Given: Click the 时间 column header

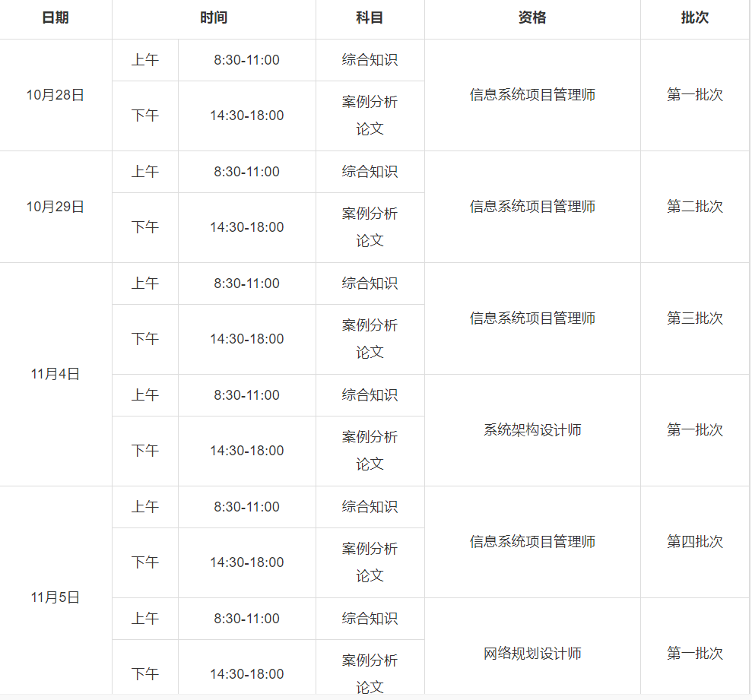Looking at the screenshot, I should [x=214, y=18].
